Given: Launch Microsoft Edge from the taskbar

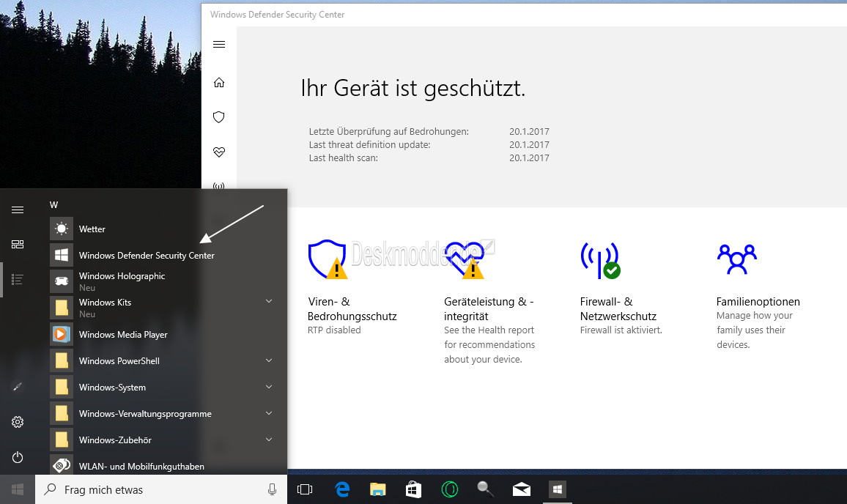Looking at the screenshot, I should click(342, 489).
